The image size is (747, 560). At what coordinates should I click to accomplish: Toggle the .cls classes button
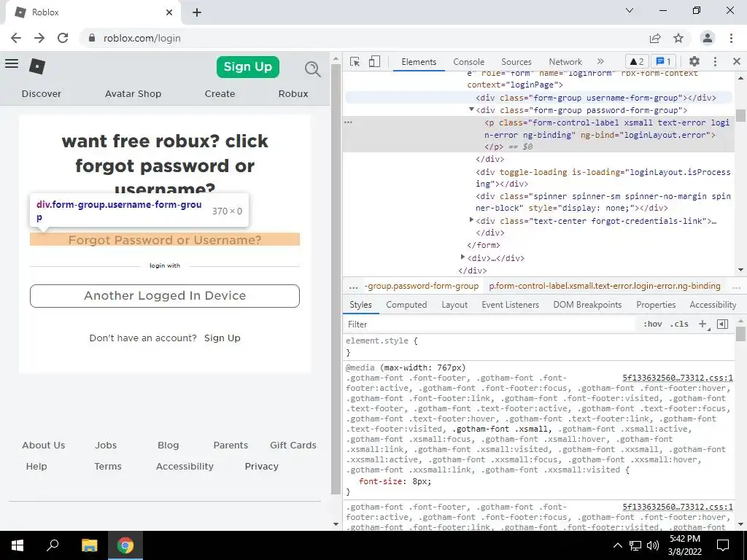(679, 324)
